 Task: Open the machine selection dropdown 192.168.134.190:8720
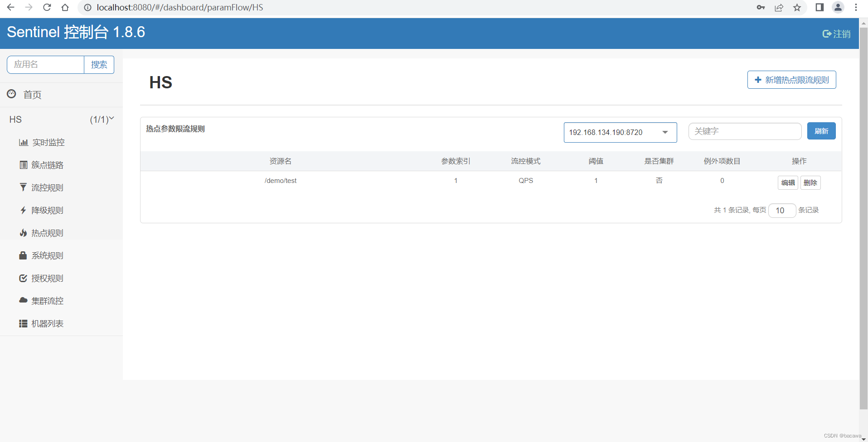point(620,132)
